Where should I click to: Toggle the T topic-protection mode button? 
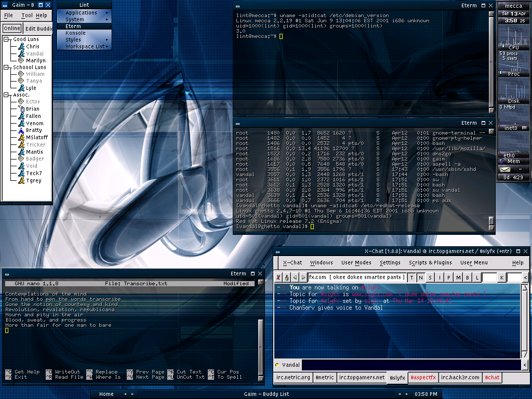pyautogui.click(x=411, y=277)
